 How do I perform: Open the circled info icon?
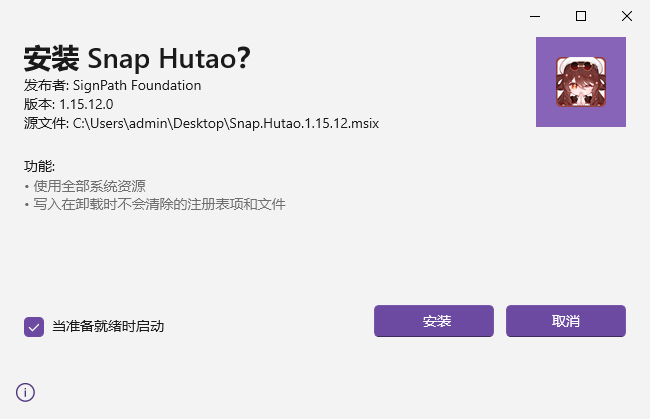tap(25, 392)
